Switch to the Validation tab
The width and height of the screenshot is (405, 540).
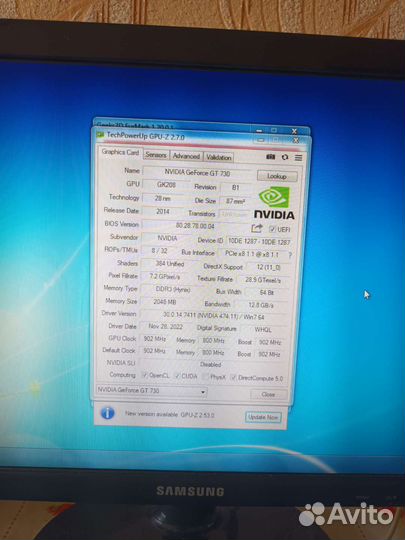[x=219, y=157]
